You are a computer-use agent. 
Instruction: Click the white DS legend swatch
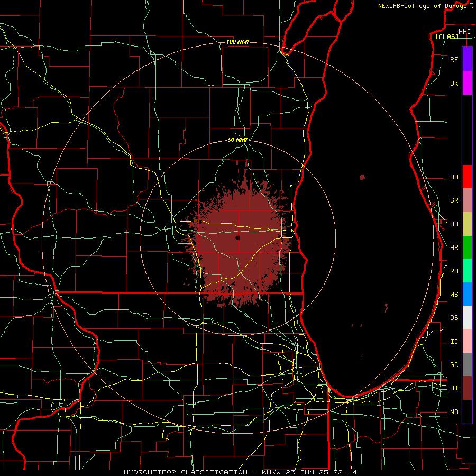coord(467,317)
